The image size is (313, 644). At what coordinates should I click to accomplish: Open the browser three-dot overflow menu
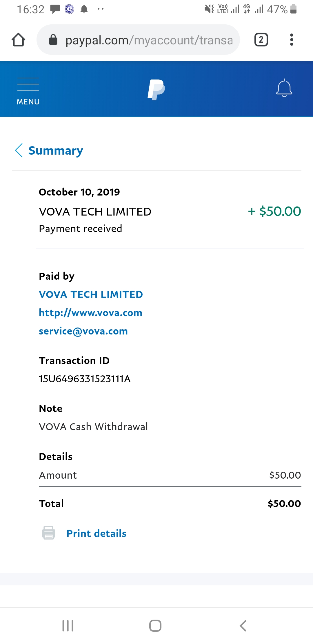point(292,40)
